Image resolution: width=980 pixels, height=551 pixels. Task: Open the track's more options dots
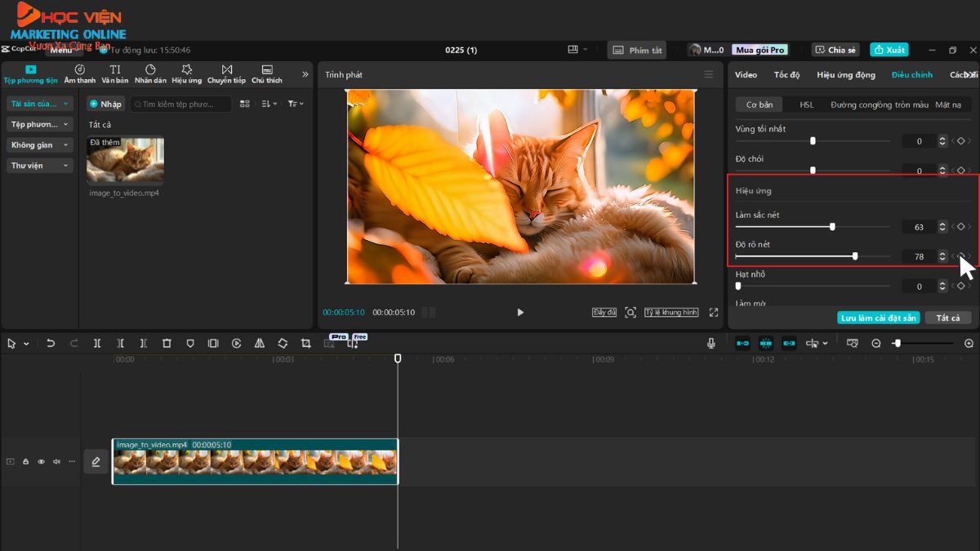tap(72, 462)
